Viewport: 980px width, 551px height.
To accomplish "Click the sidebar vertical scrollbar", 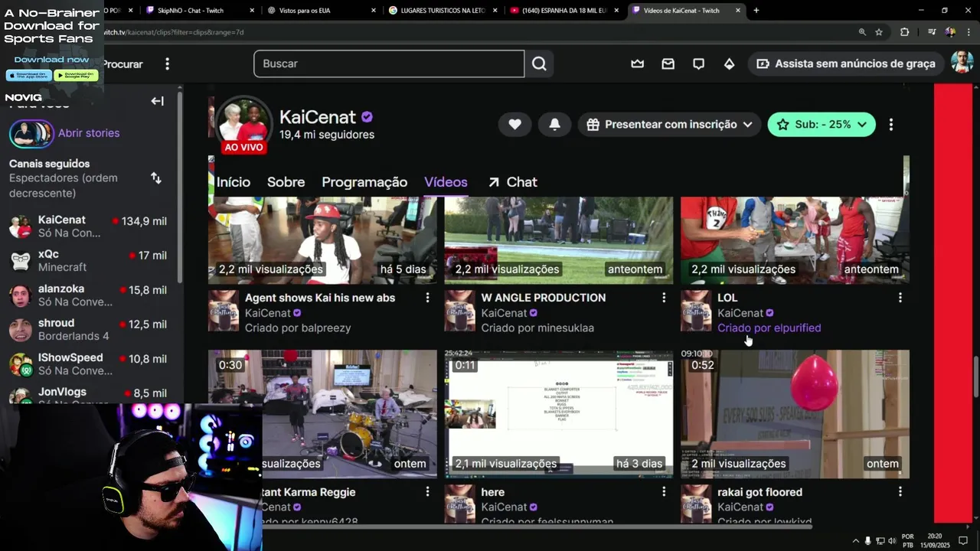I will (x=180, y=187).
